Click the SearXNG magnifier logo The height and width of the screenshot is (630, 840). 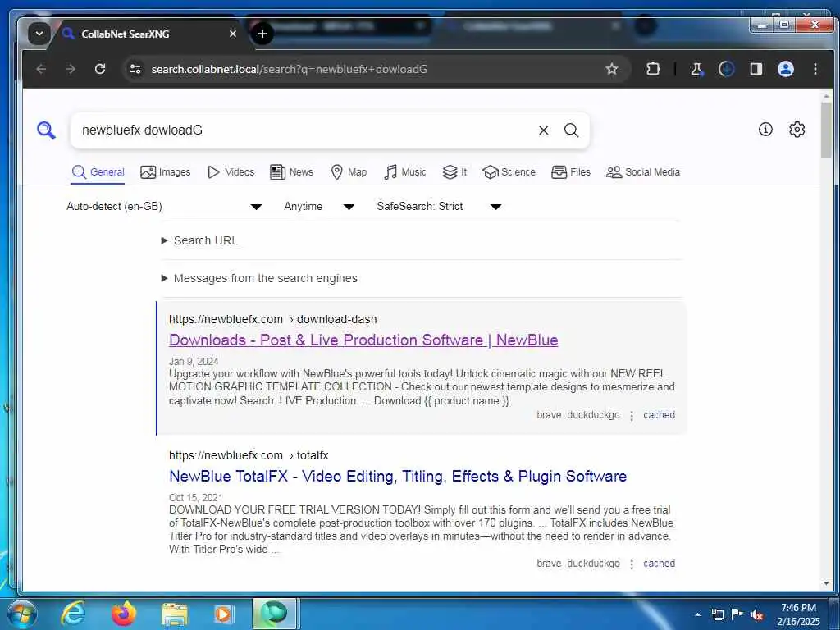(46, 130)
